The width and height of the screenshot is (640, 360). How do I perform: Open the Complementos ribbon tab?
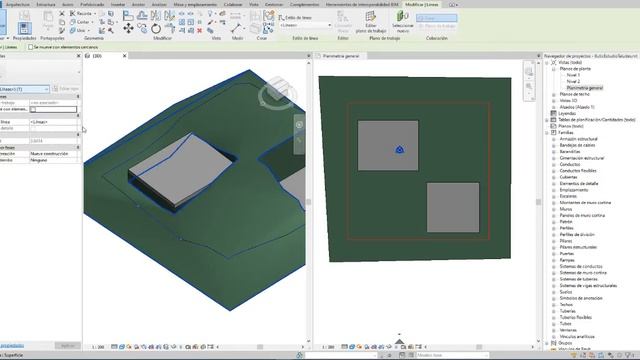[x=304, y=4]
